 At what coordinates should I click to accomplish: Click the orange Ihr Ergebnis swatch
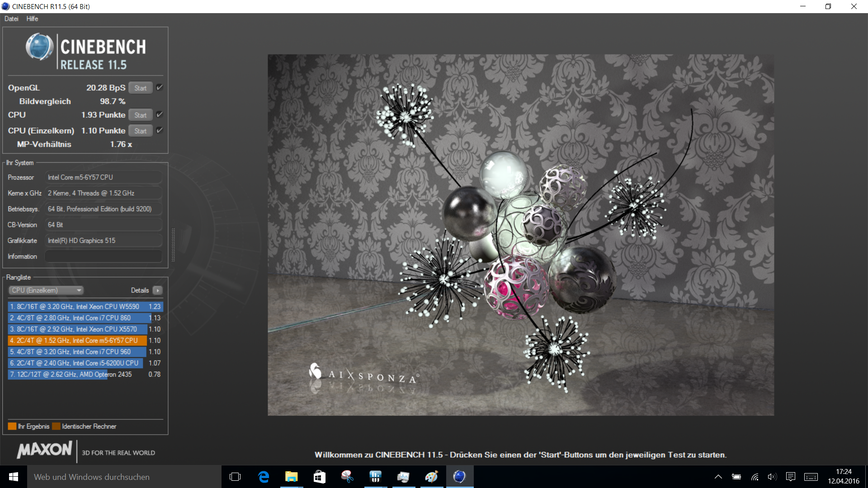12,426
